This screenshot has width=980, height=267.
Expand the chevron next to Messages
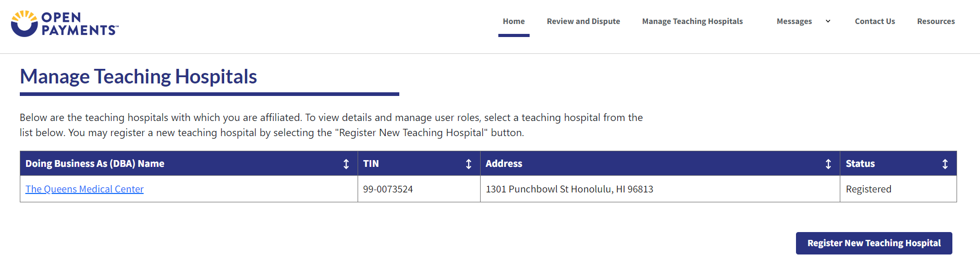click(828, 21)
